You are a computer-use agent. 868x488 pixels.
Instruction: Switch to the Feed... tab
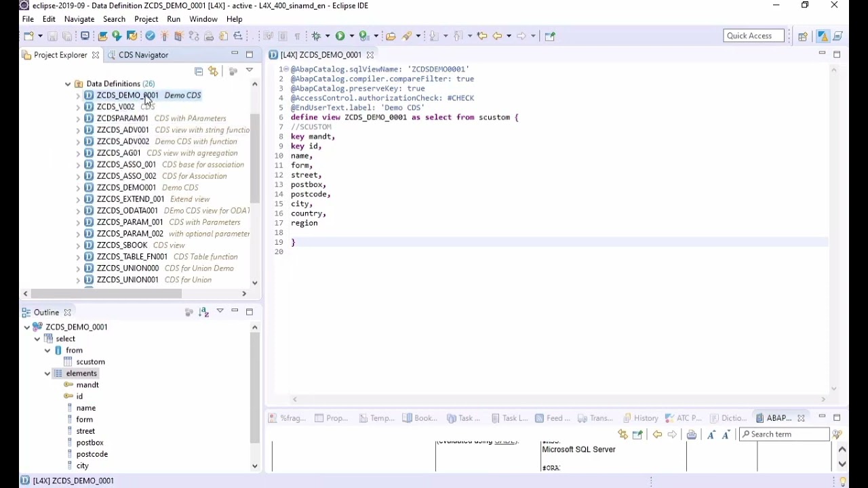[x=553, y=418]
